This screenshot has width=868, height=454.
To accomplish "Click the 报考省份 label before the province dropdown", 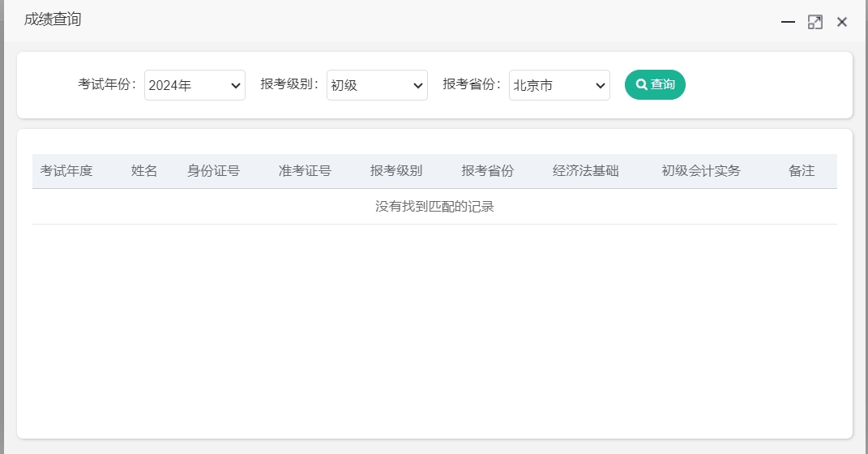I will coord(472,84).
